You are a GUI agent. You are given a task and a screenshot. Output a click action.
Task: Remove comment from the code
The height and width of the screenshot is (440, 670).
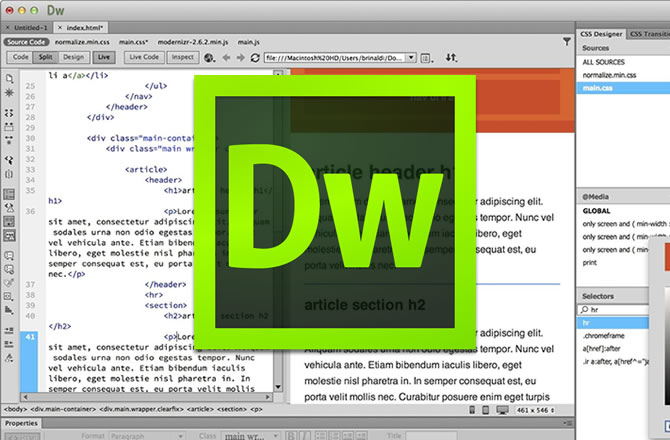tap(9, 269)
